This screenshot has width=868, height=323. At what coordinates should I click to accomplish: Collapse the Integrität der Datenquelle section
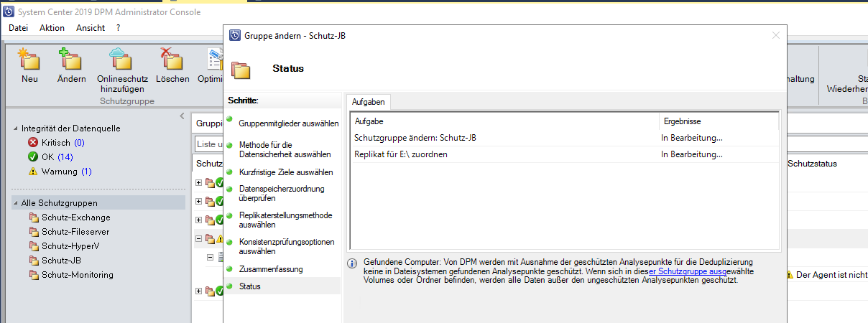pos(17,128)
